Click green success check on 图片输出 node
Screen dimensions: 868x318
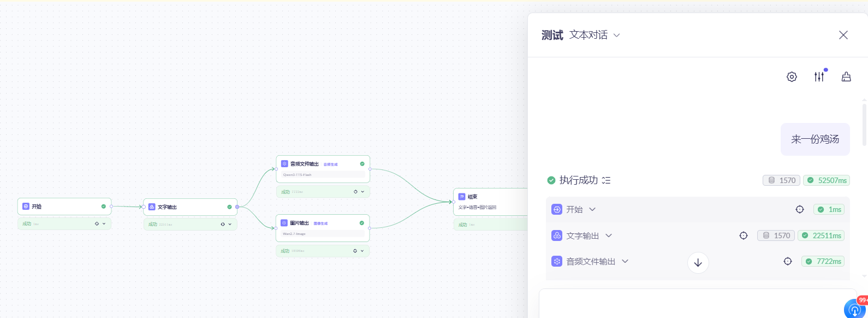click(361, 223)
